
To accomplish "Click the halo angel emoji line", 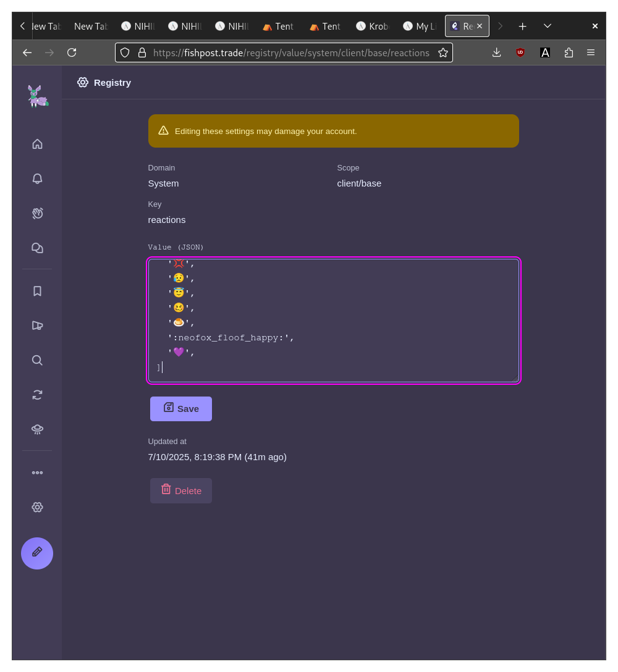I will coord(180,293).
